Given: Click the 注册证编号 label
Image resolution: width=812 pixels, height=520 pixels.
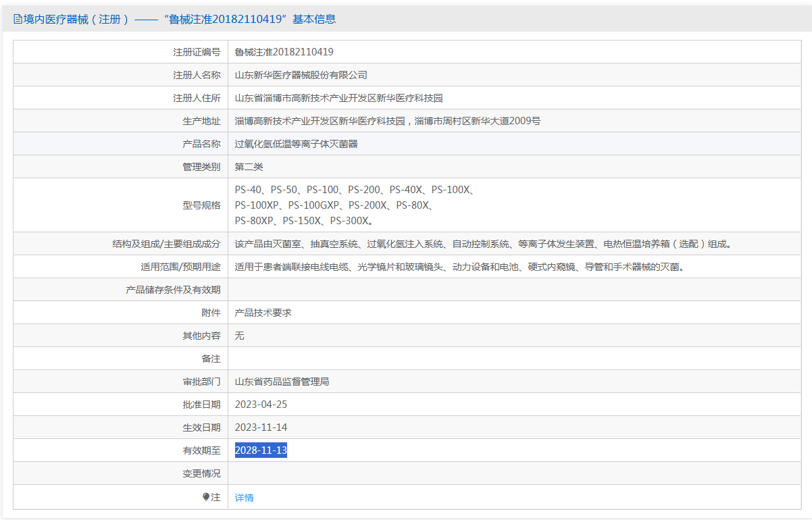Looking at the screenshot, I should click(197, 52).
